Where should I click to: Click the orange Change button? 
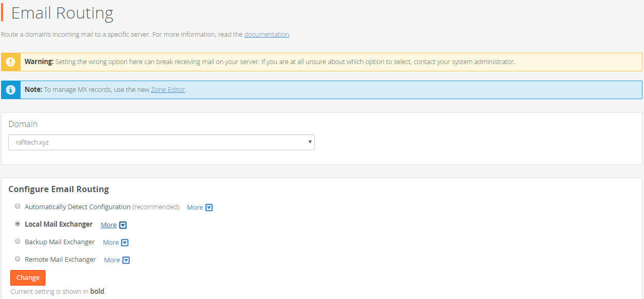28,278
